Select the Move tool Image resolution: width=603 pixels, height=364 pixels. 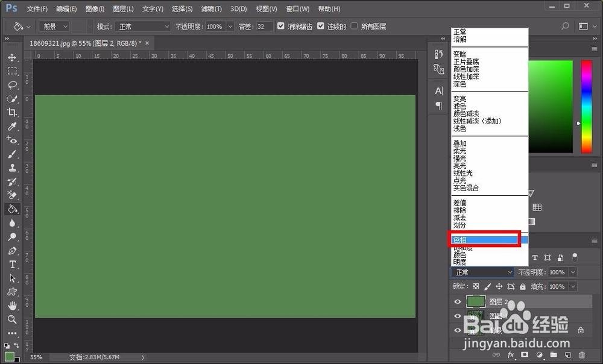[12, 57]
